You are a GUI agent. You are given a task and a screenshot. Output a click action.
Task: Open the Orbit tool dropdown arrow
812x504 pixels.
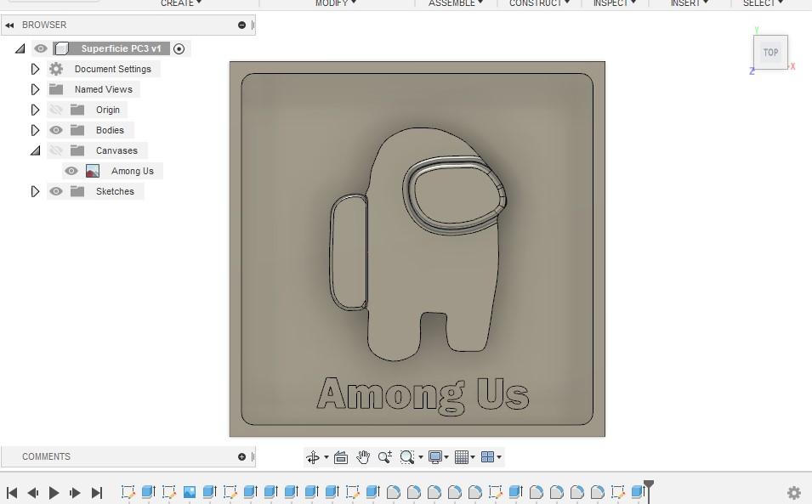[x=327, y=457]
